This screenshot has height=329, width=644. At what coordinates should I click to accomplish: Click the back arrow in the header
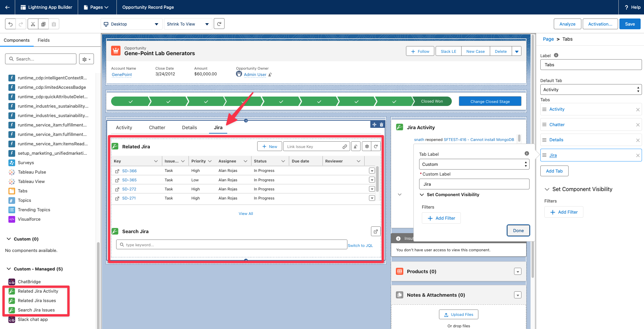tap(7, 7)
